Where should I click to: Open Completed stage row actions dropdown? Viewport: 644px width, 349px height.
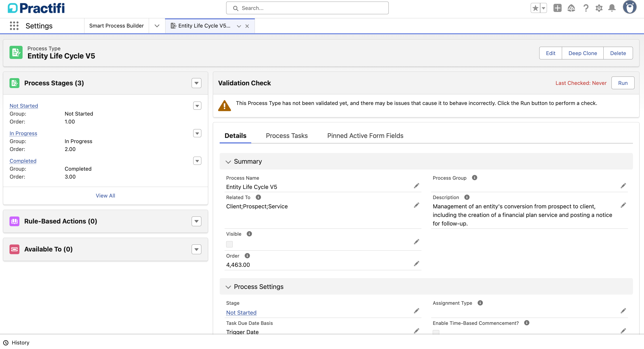point(197,161)
